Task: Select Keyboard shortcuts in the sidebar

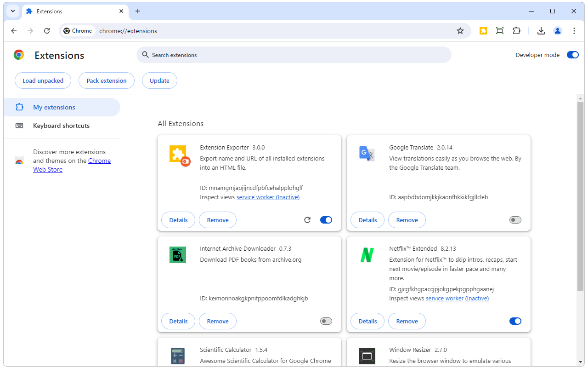Action: point(61,125)
